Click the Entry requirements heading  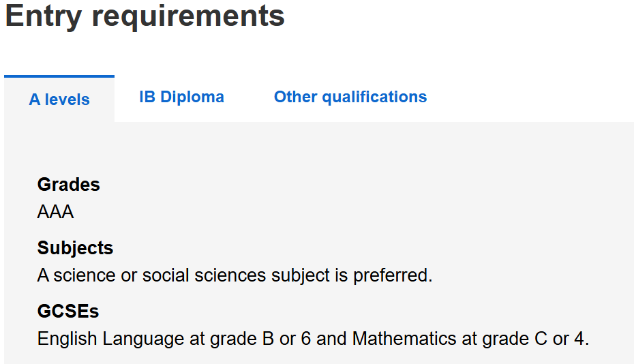coord(145,16)
